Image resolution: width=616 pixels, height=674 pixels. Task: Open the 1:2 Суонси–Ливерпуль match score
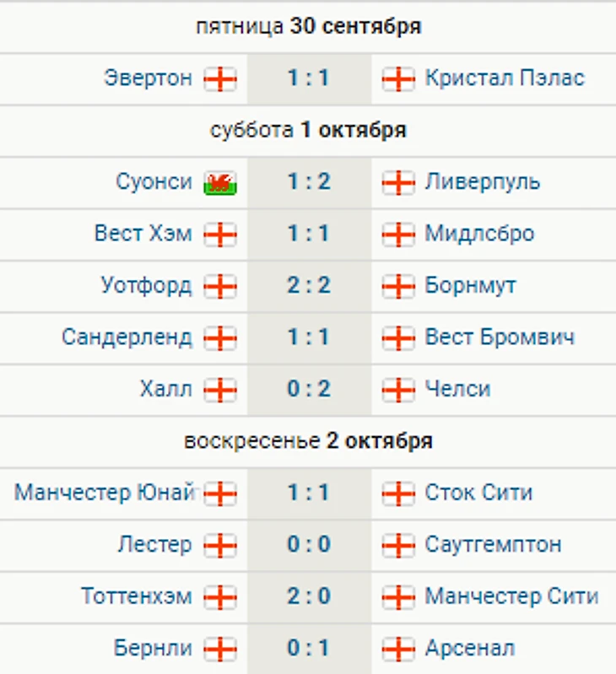pyautogui.click(x=309, y=182)
